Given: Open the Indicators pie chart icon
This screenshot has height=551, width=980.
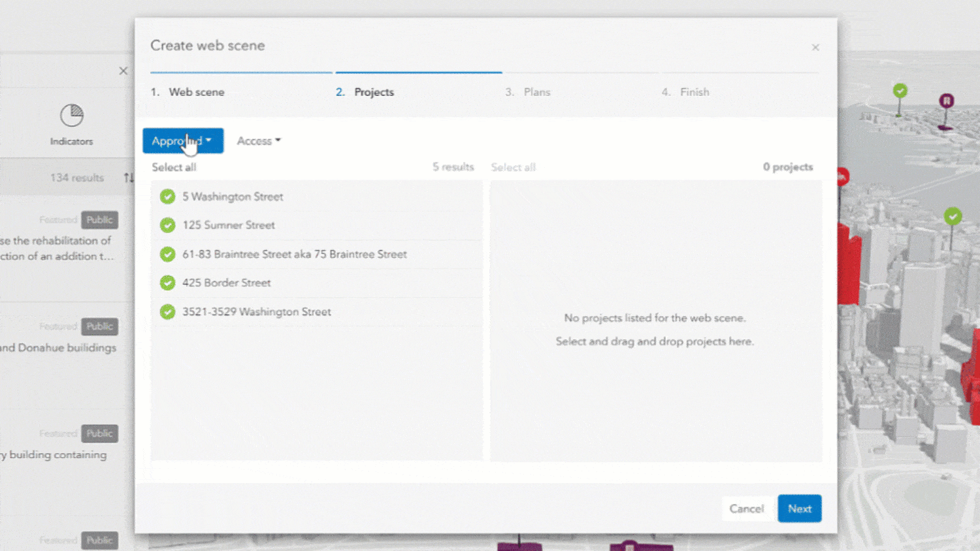Looking at the screenshot, I should (72, 116).
